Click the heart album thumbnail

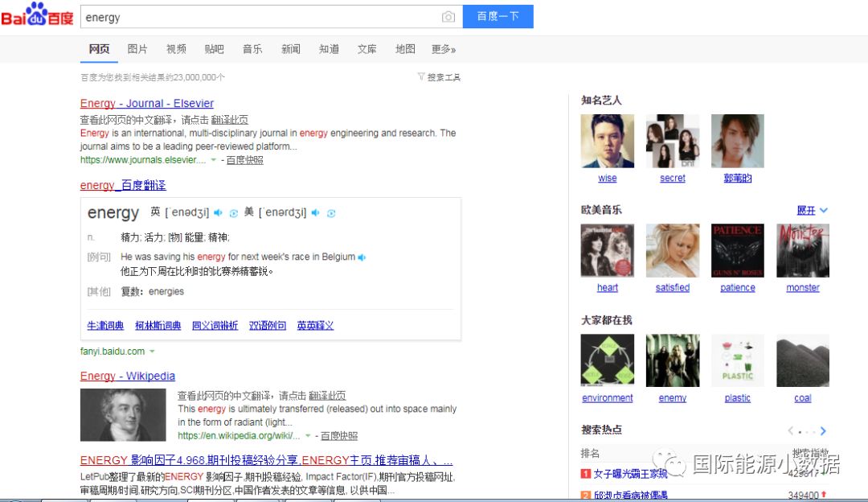coord(608,250)
